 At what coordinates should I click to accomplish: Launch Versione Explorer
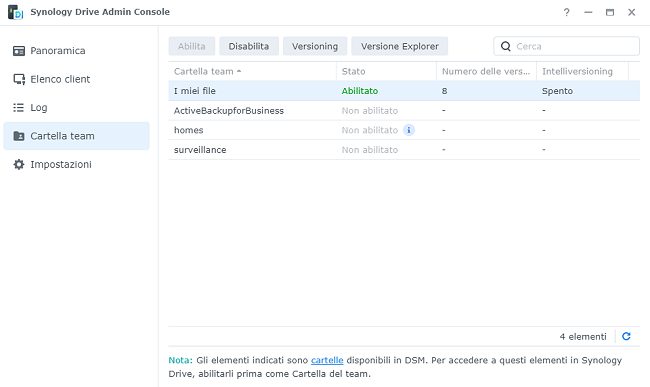(400, 46)
